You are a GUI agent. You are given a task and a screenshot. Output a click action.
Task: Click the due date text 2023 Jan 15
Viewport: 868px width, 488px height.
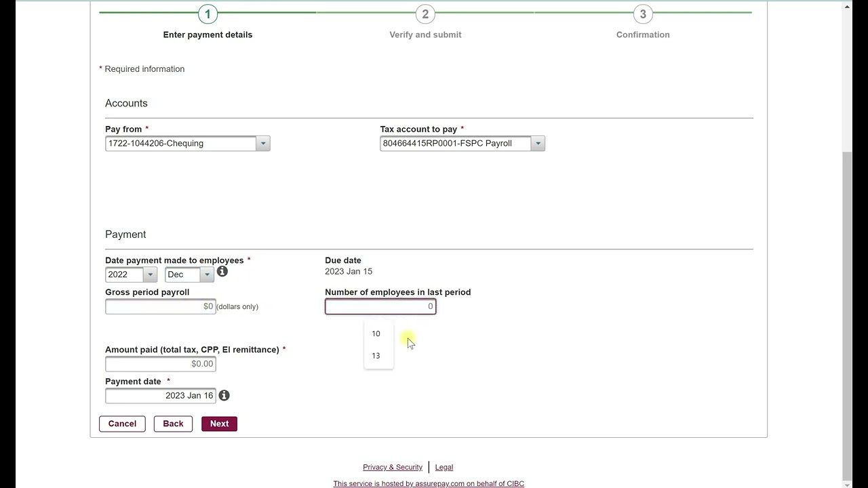point(349,271)
